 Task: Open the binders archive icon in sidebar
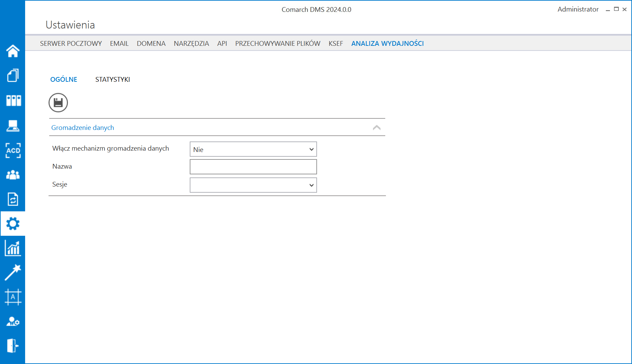click(13, 100)
